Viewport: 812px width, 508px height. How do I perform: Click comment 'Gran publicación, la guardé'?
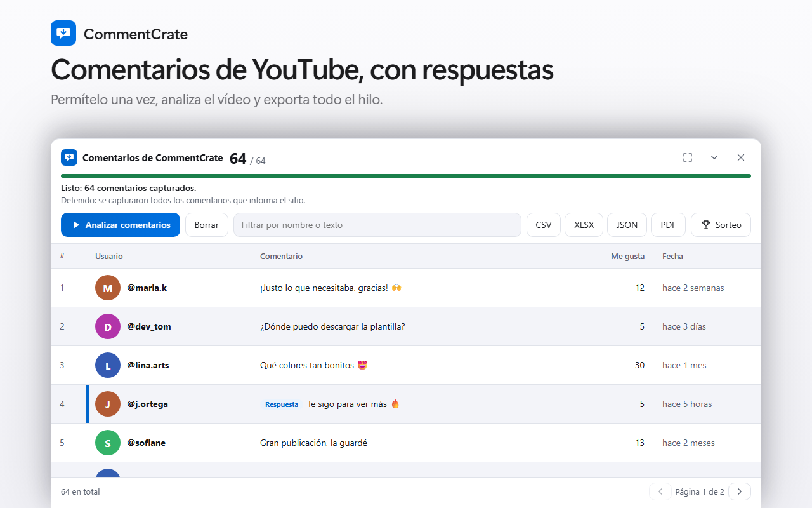pos(313,443)
